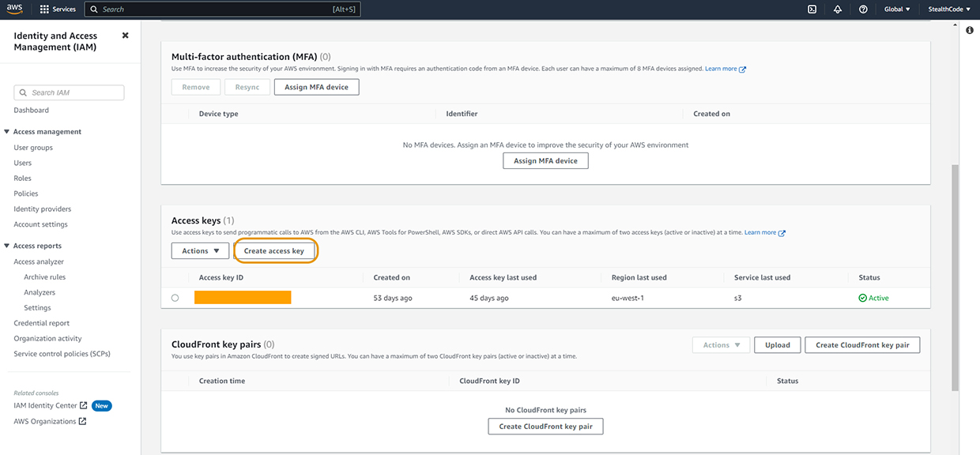Open the AWS home logo

[15, 9]
